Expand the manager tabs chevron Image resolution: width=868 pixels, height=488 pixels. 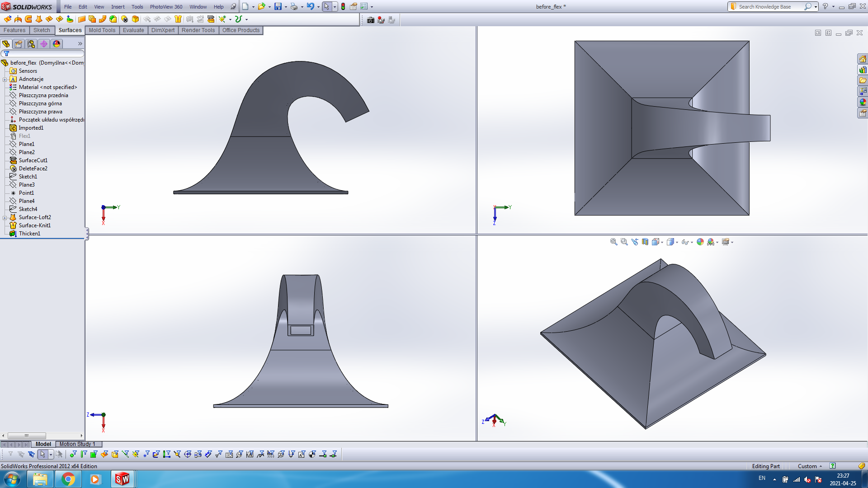[80, 44]
